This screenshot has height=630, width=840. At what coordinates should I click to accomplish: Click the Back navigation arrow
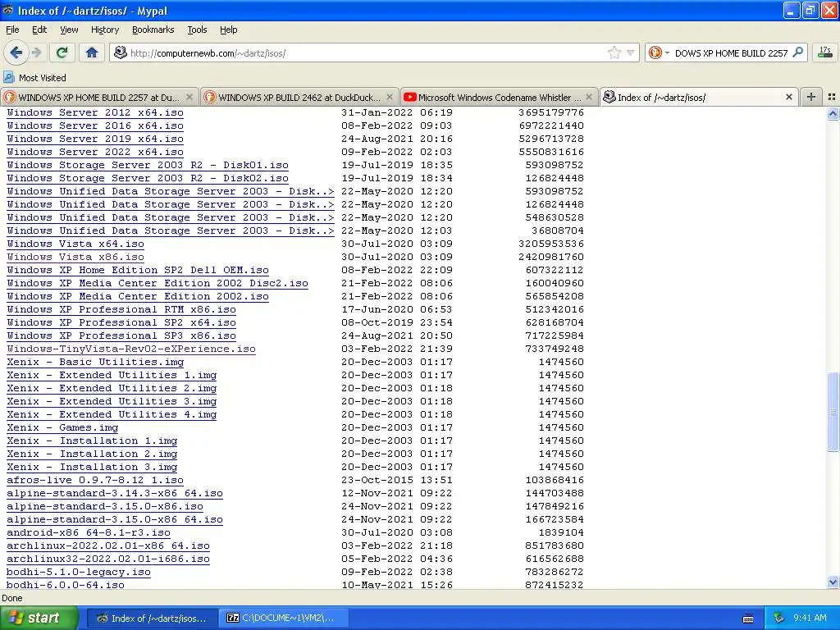click(x=16, y=52)
